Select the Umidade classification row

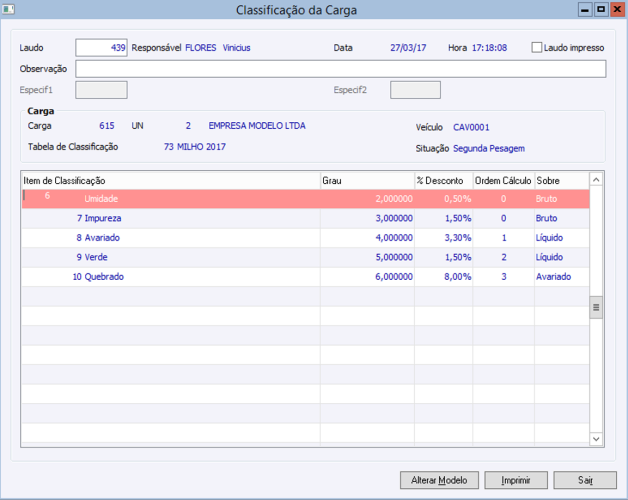(x=305, y=199)
